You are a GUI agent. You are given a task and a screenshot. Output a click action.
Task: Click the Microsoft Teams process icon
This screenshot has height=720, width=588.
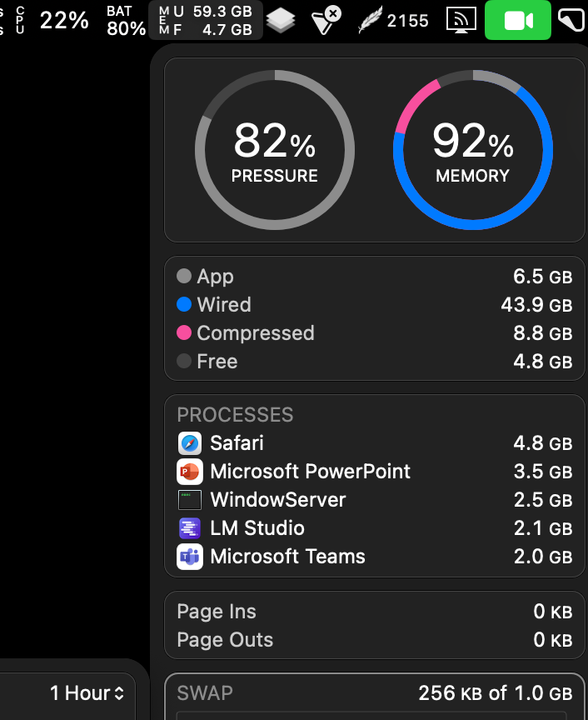click(x=189, y=557)
